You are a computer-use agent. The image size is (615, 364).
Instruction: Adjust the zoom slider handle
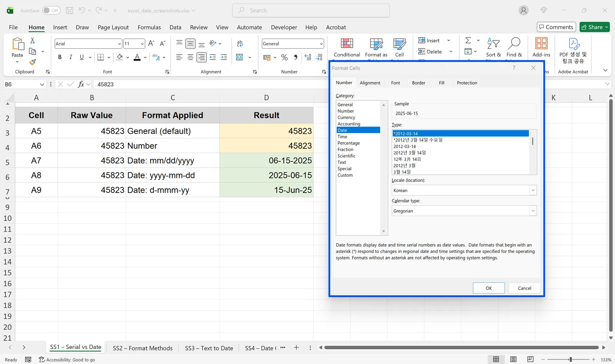[570, 359]
